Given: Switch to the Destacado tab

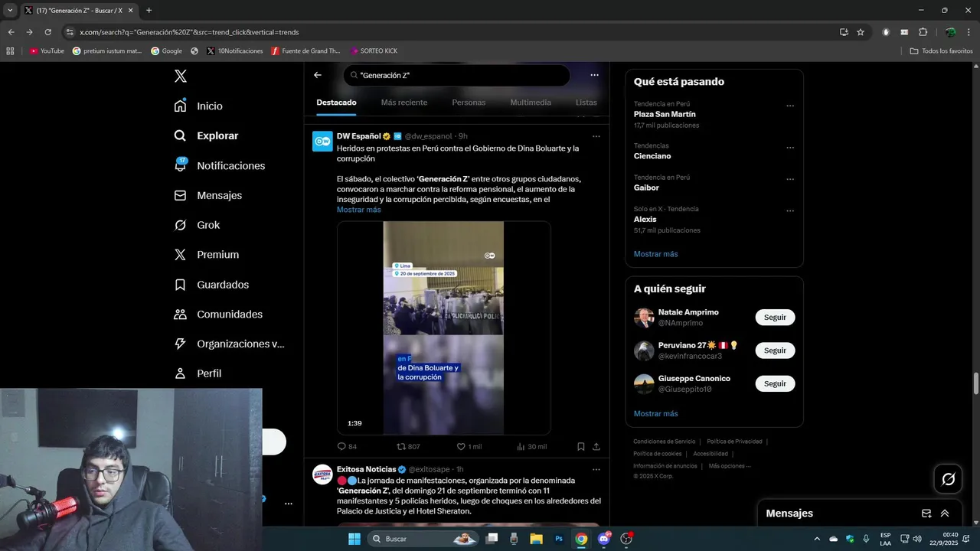Looking at the screenshot, I should pyautogui.click(x=336, y=103).
